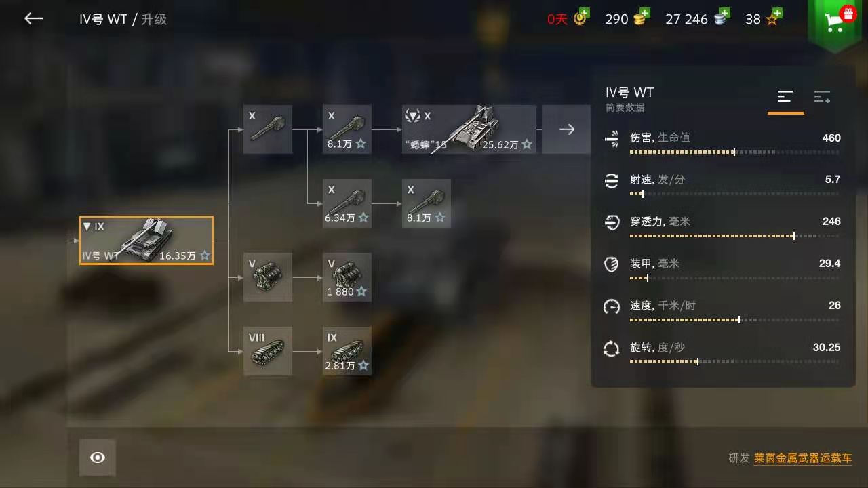
Task: Open the 蟋蟀 15 tier X tank
Action: 469,129
